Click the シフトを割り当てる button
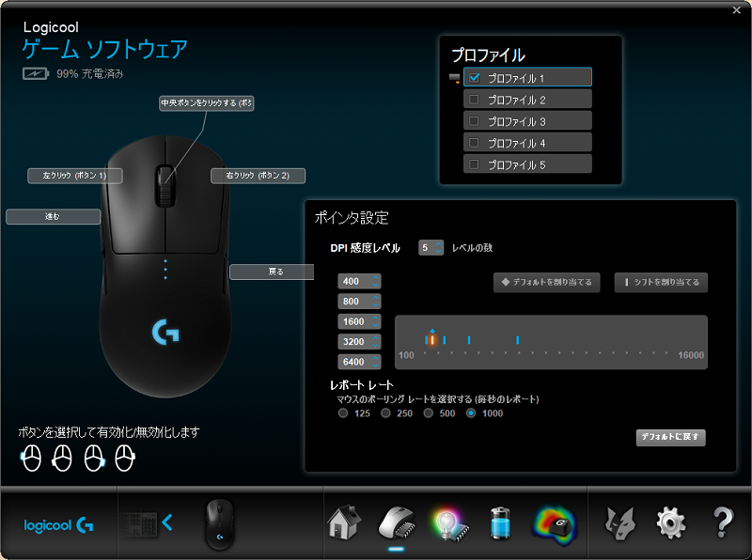Screen dimensions: 752x560 pos(661,283)
